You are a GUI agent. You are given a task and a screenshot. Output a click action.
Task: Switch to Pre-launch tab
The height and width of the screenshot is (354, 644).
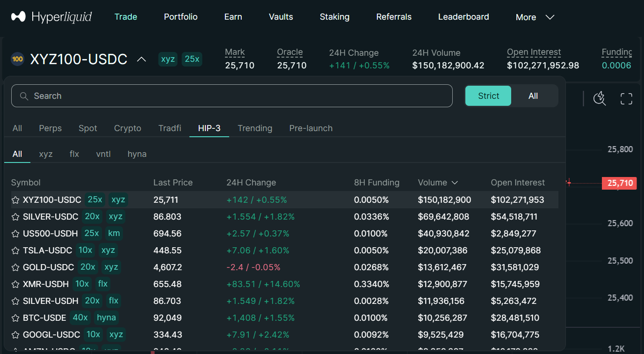point(311,128)
